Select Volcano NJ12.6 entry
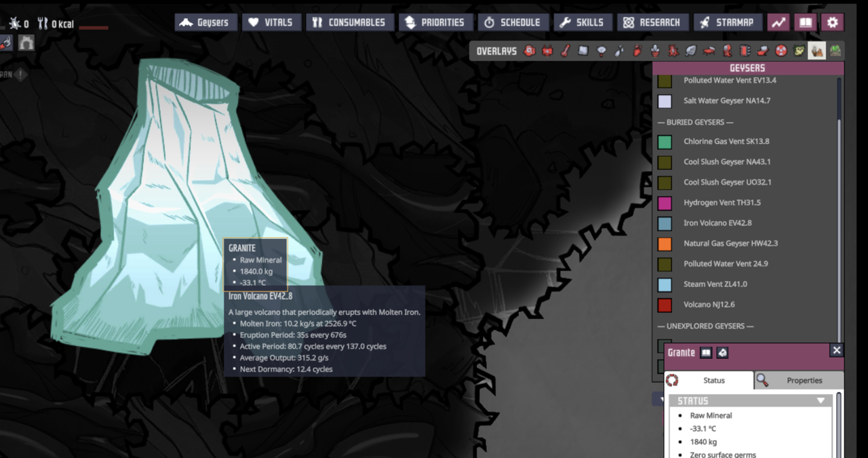 (709, 304)
